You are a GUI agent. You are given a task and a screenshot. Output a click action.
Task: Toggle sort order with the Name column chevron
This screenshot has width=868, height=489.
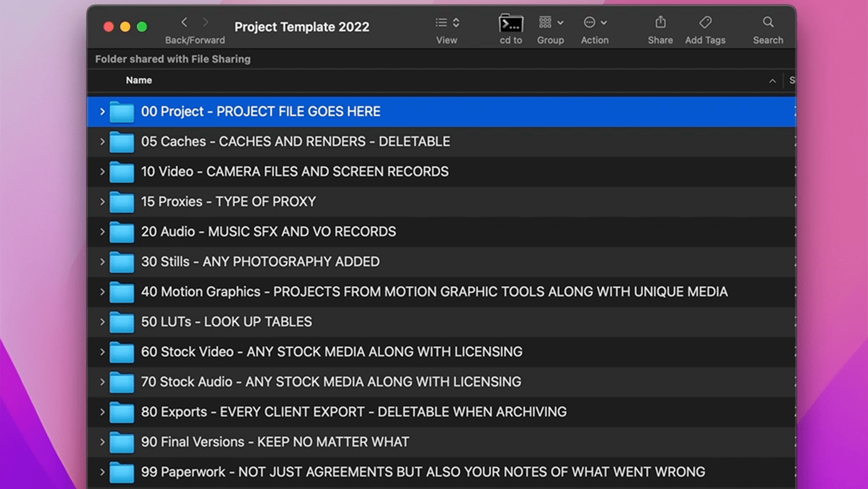773,81
